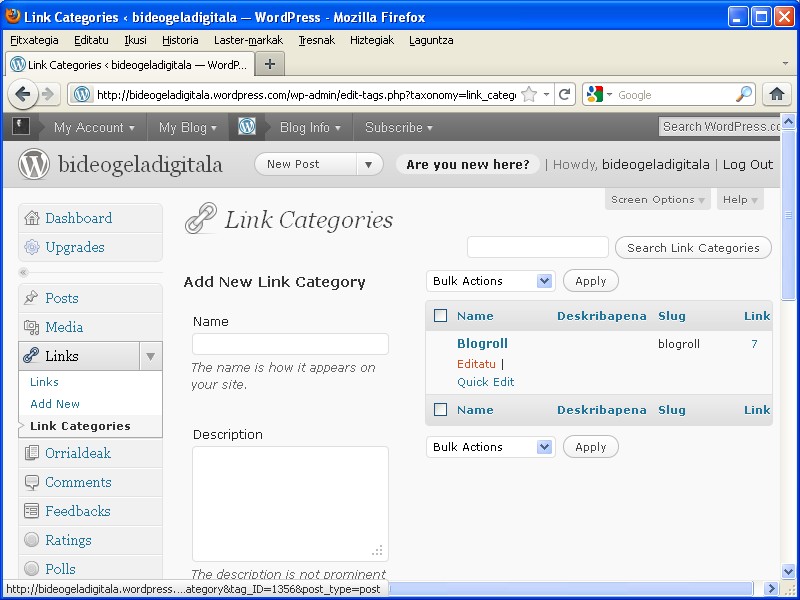Click the top Apply button
This screenshot has height=600, width=800.
[591, 281]
